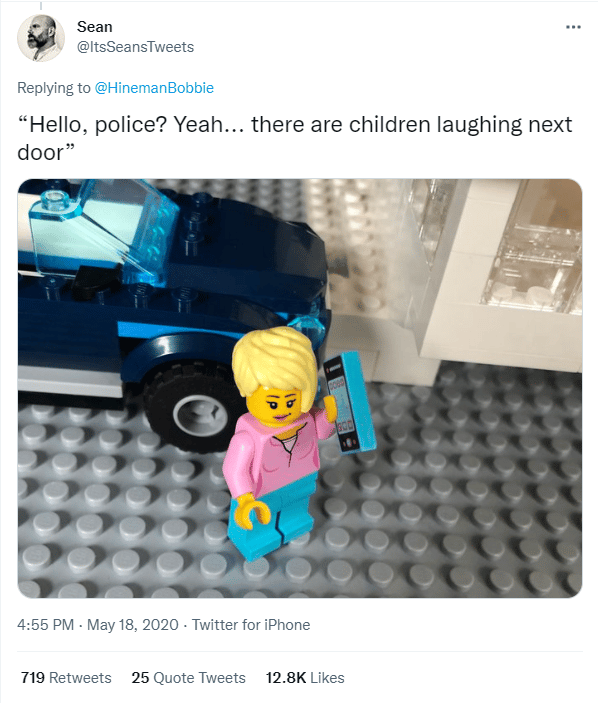Click the May 18, 2020 date
598x703 pixels.
coord(133,625)
